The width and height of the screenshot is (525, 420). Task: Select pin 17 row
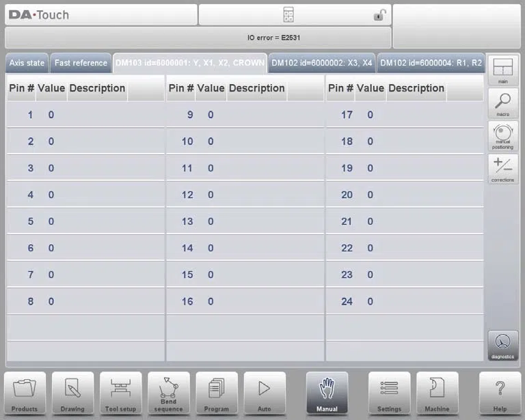405,115
